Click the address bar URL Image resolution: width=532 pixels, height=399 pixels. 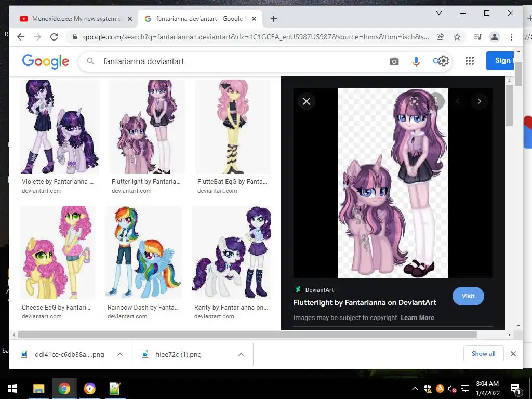(256, 37)
